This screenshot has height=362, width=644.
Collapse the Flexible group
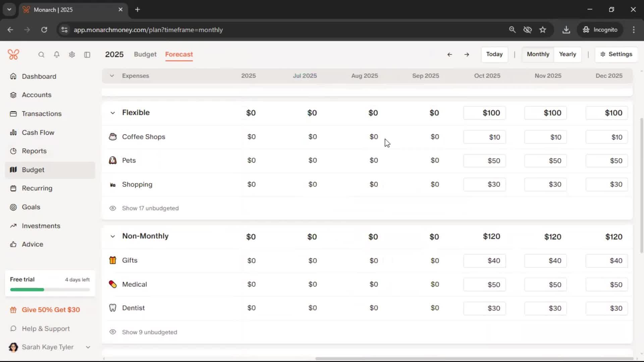point(113,113)
